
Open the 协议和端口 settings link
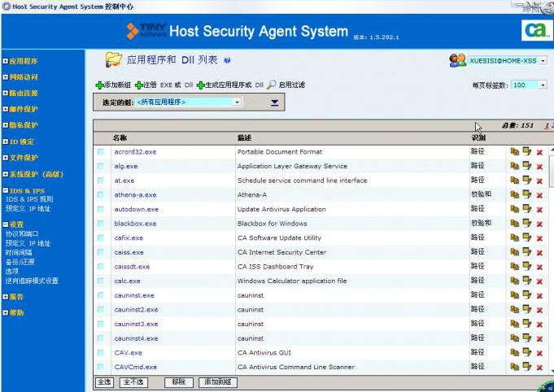coord(22,233)
